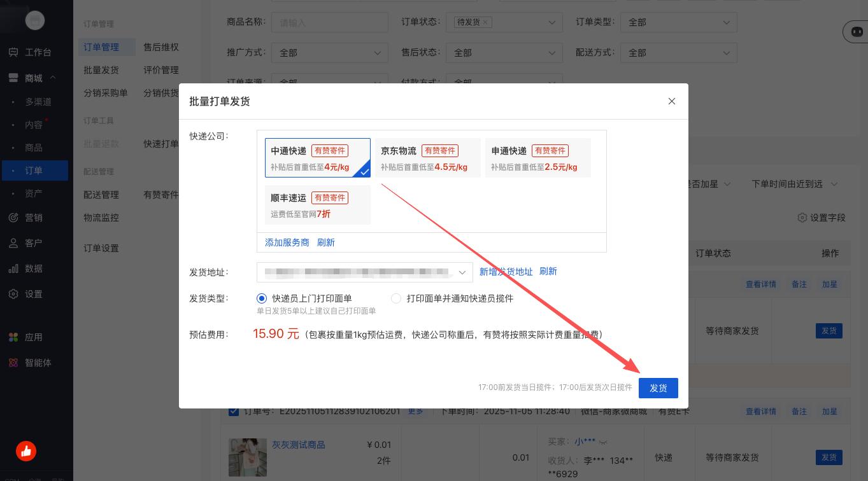Click the 工作台 workbench icon in sidebar
Viewport: 868px width, 481px height.
pyautogui.click(x=13, y=52)
